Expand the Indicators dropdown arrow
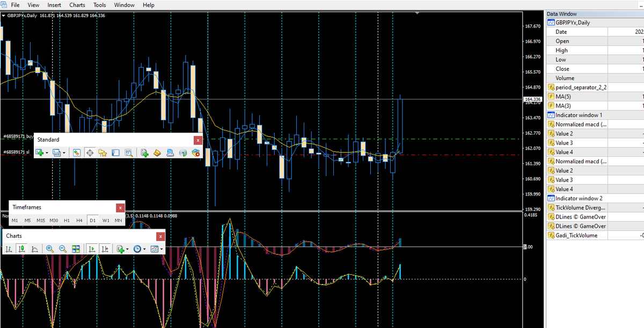Image resolution: width=644 pixels, height=328 pixels. tap(128, 250)
